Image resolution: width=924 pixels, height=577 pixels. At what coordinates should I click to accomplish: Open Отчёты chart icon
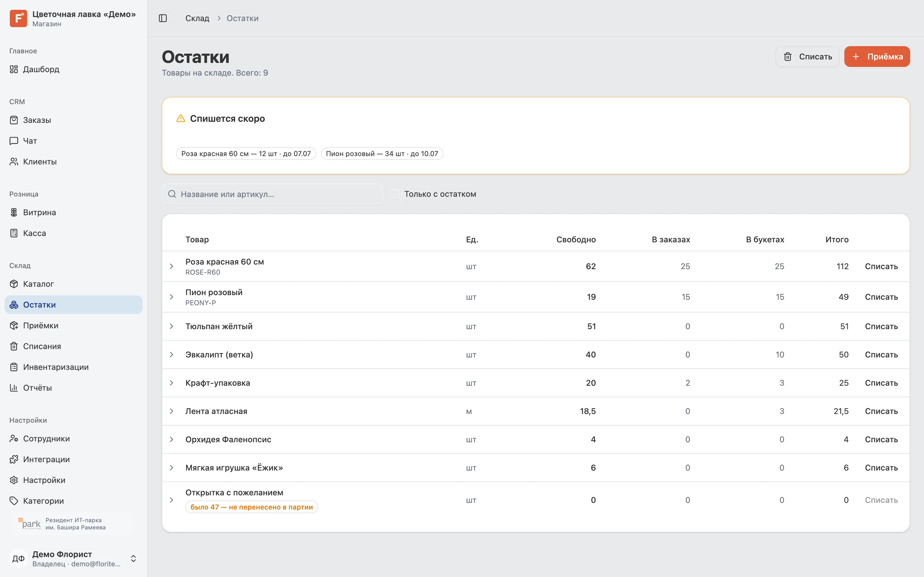pyautogui.click(x=14, y=388)
